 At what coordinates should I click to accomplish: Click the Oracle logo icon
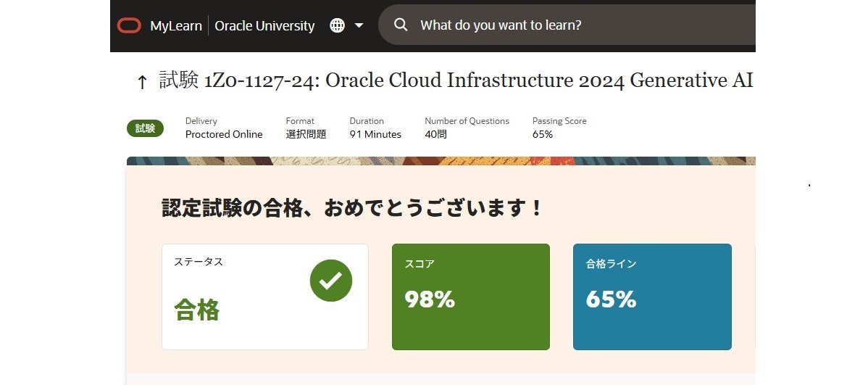click(129, 25)
